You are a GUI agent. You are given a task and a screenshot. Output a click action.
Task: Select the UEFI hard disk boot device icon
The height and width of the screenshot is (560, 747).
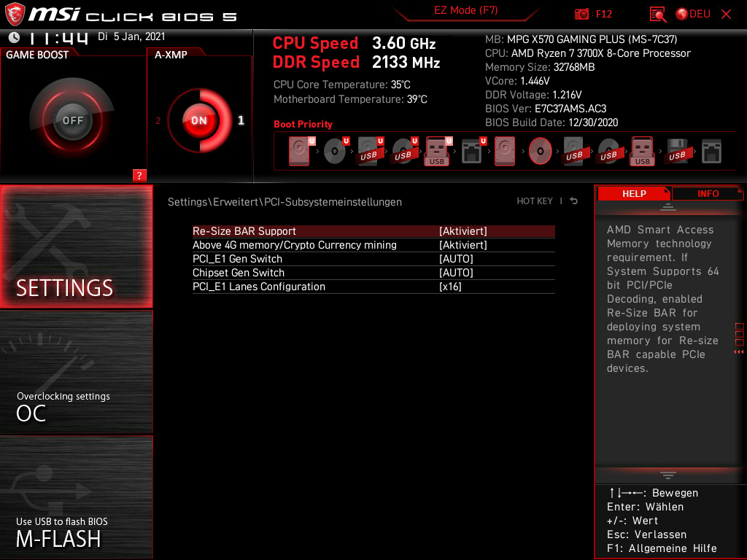pos(301,151)
